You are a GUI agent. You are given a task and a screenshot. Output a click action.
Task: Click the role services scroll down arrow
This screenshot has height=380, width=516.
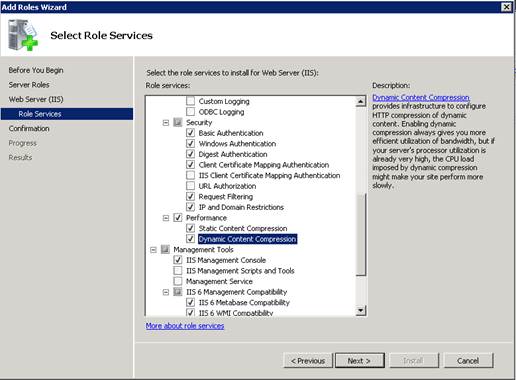tap(361, 311)
